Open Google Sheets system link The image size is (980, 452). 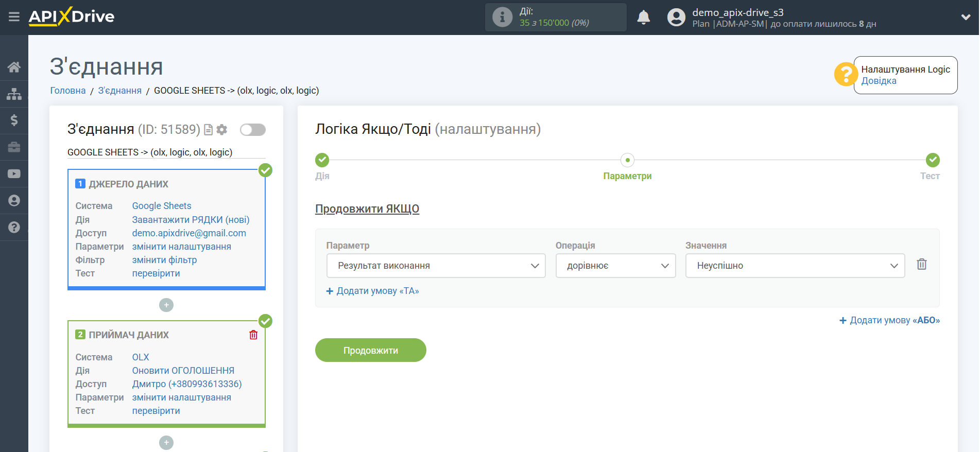[161, 206]
